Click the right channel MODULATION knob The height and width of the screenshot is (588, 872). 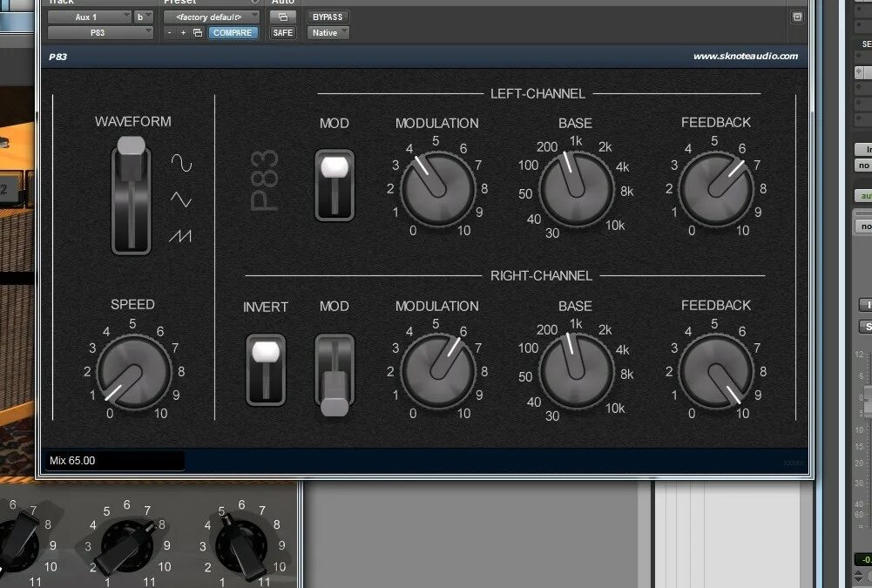coord(438,372)
